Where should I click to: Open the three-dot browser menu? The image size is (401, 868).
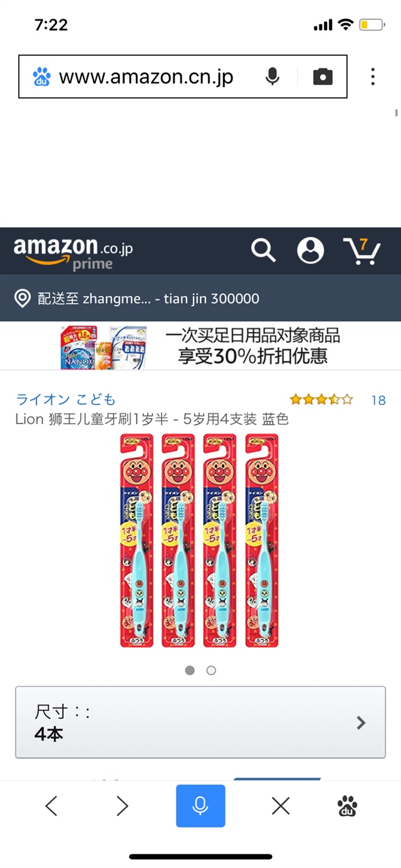373,77
